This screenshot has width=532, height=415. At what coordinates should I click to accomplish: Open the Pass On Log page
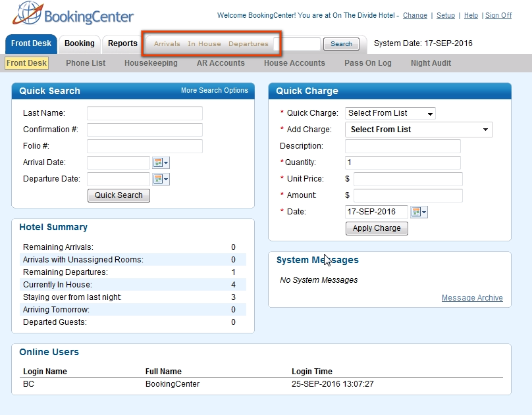coord(368,63)
